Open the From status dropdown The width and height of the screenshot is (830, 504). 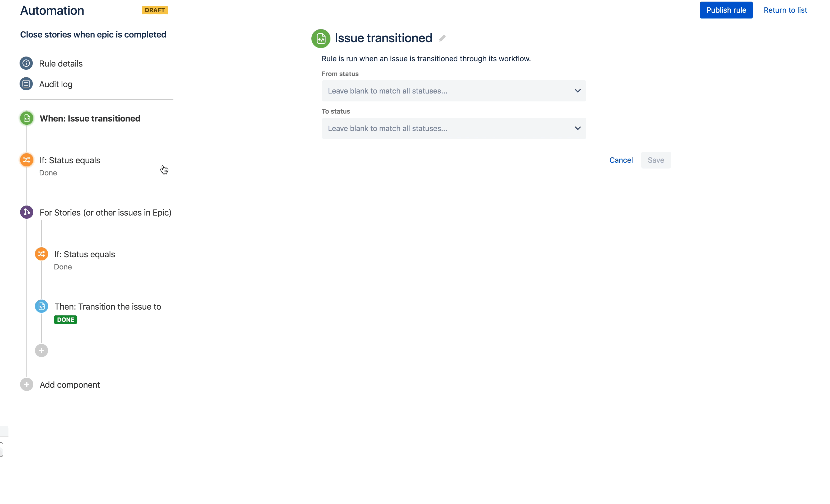[454, 91]
